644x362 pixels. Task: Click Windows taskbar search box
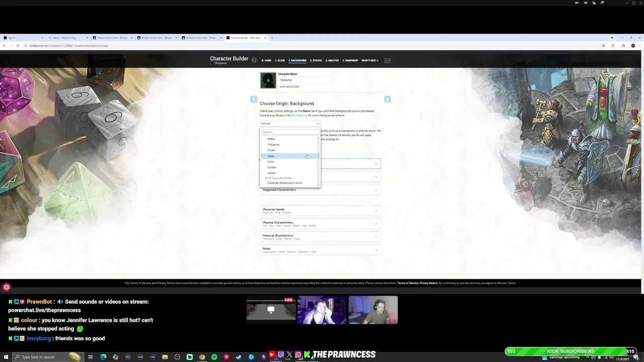(x=47, y=357)
